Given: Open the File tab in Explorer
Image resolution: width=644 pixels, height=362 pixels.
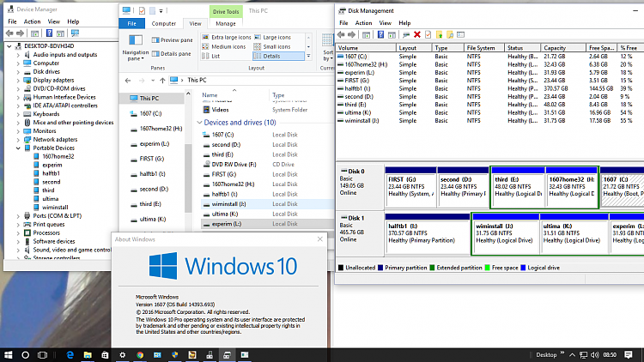Looking at the screenshot, I should pos(132,24).
